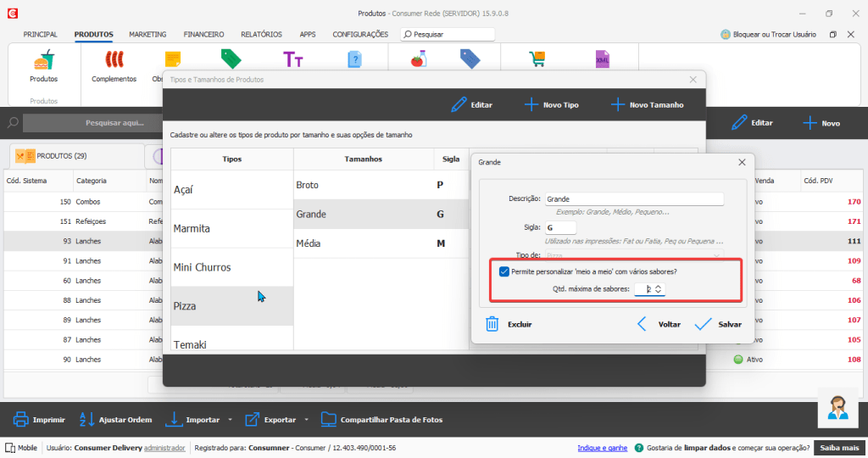Image resolution: width=868 pixels, height=458 pixels.
Task: Click the Imprimir printer icon
Action: (x=21, y=419)
